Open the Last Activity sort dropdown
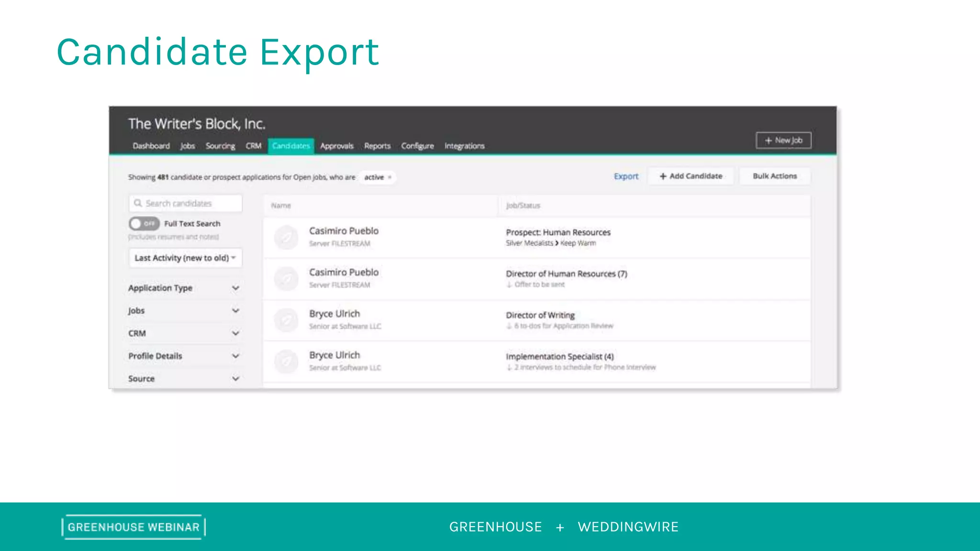 click(185, 258)
